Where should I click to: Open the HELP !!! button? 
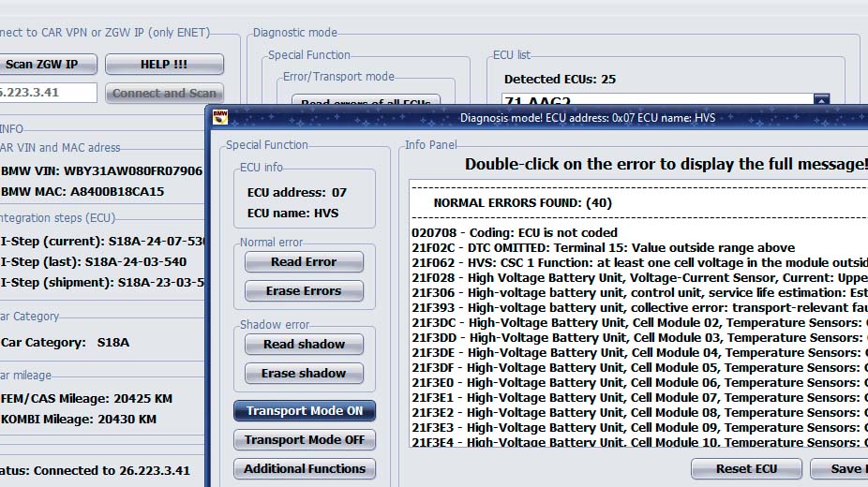coord(164,64)
